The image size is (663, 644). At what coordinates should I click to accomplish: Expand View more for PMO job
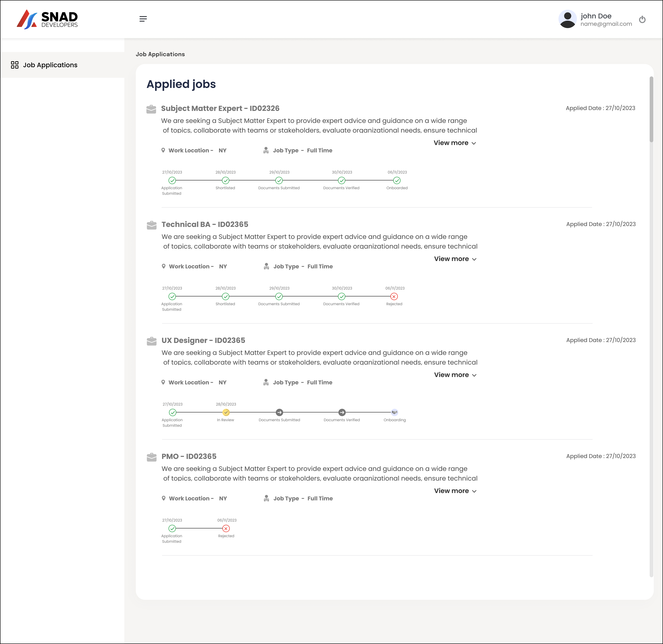click(x=455, y=491)
